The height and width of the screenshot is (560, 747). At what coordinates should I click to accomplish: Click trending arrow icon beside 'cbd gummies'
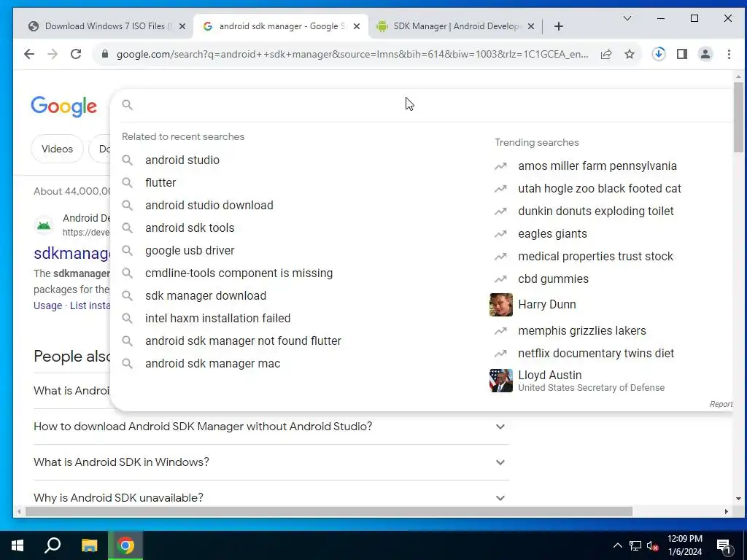(x=500, y=279)
